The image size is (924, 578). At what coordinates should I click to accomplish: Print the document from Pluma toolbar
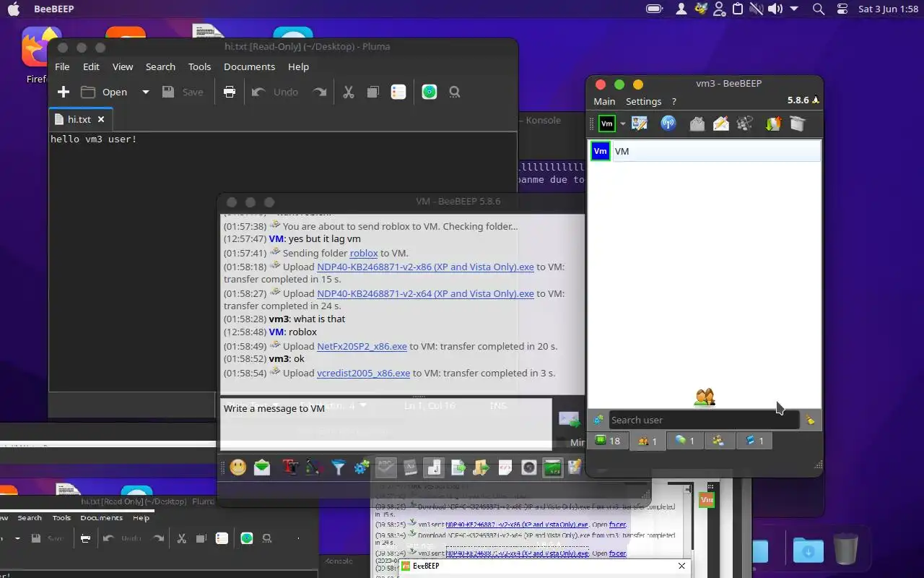(230, 92)
